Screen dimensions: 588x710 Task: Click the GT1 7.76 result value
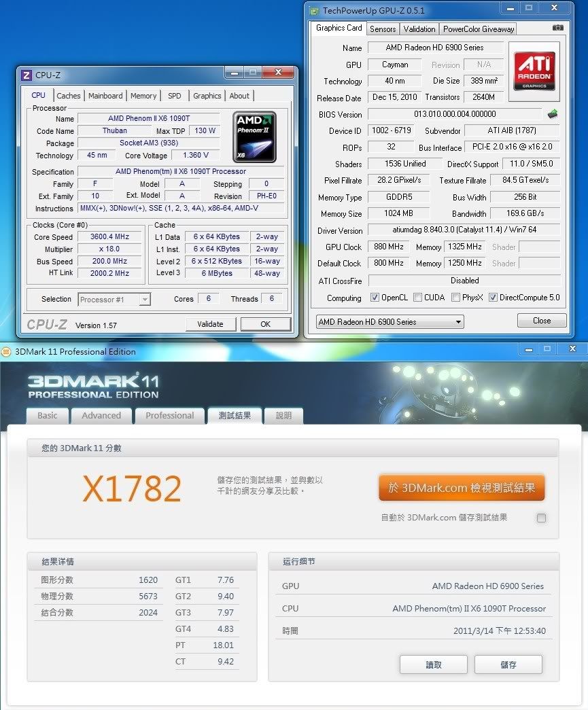point(226,580)
